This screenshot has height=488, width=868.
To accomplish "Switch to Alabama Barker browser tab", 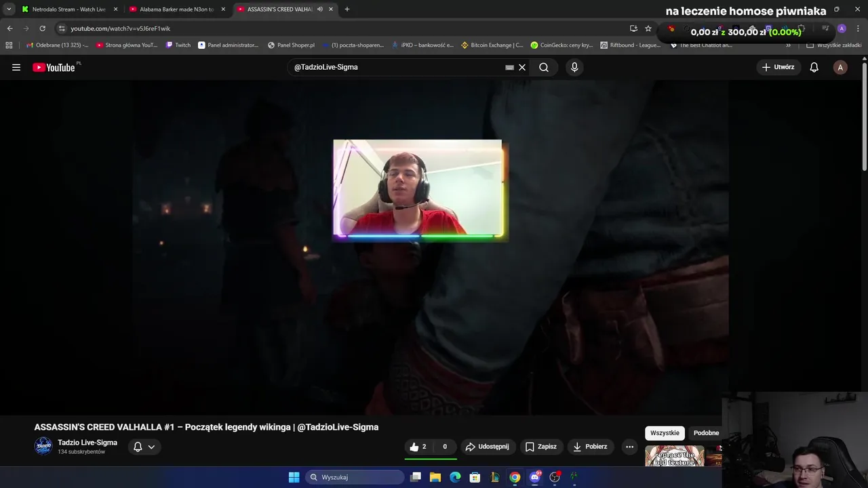I will 177,9.
